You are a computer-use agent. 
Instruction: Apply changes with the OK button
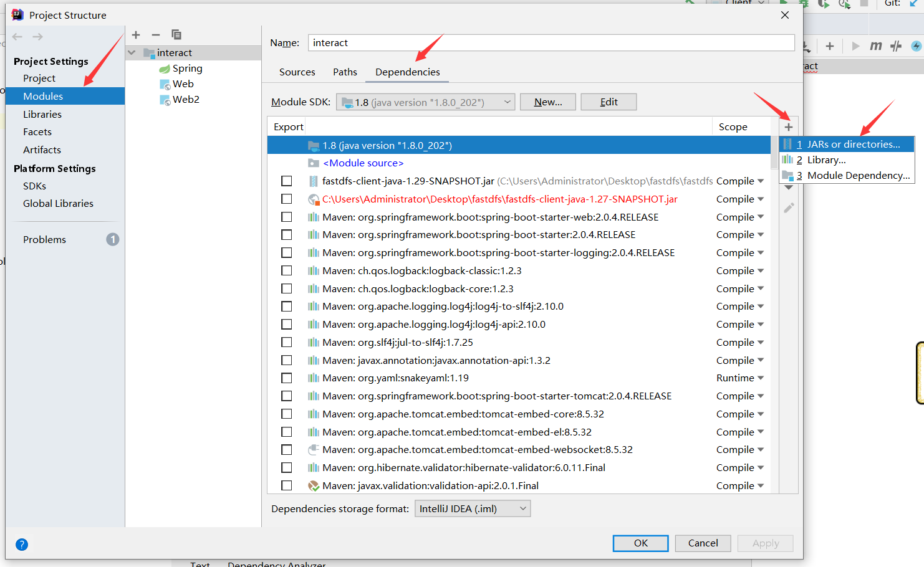640,543
